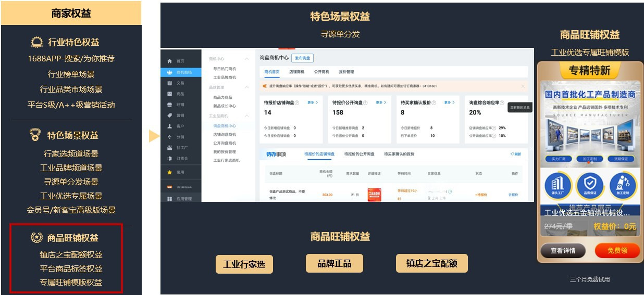Screen dimensions: 644x295
Task: Select the 客户 person icon
Action: 169,126
